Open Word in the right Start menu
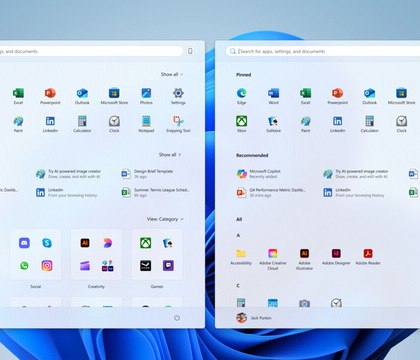Image resolution: width=420 pixels, height=360 pixels. point(273,96)
